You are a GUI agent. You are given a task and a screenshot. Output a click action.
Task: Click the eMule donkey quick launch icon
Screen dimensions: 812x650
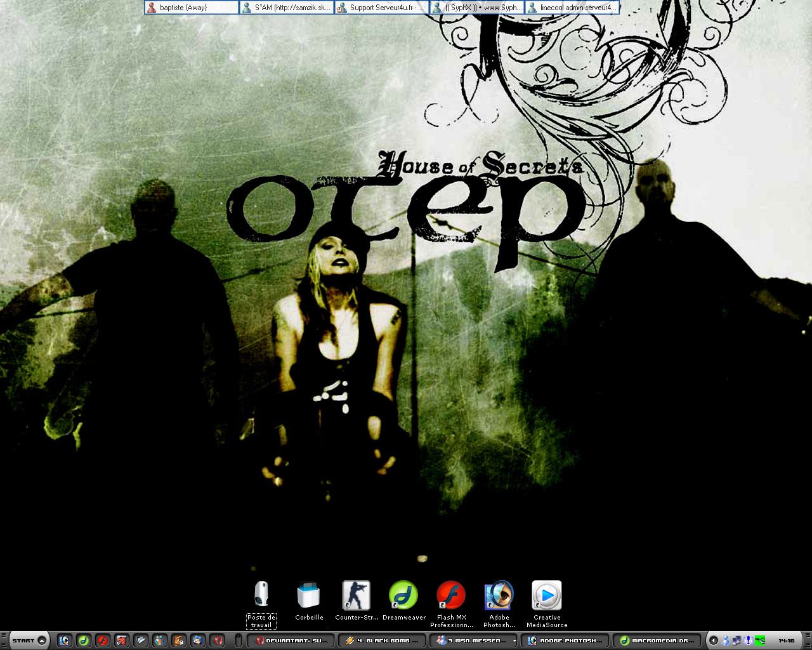click(179, 640)
